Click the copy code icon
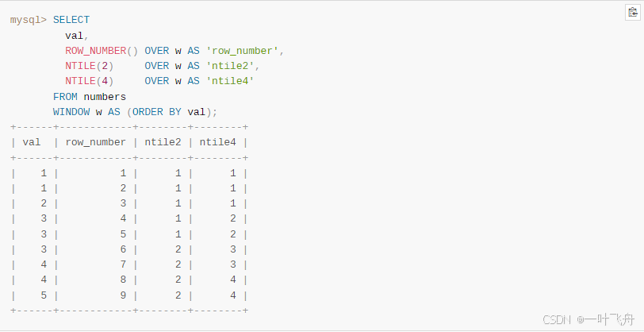This screenshot has width=644, height=332. point(631,13)
